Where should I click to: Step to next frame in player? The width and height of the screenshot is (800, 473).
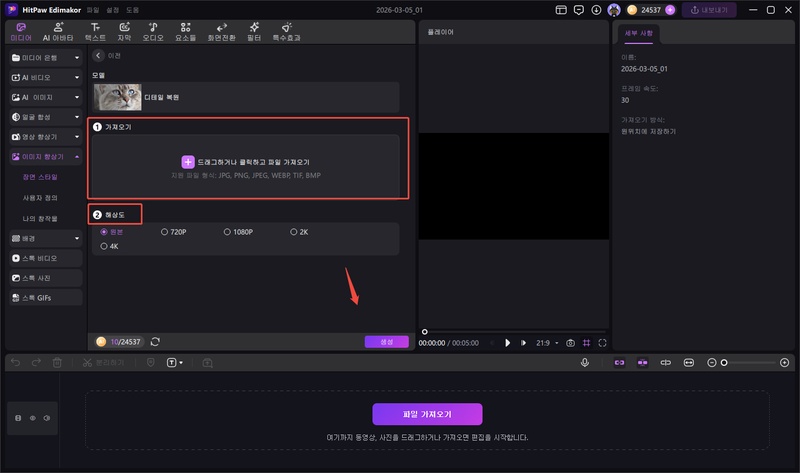523,343
